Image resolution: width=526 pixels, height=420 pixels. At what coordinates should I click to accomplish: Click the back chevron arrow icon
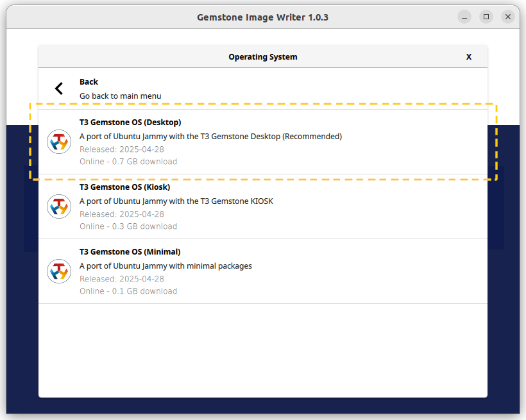59,88
